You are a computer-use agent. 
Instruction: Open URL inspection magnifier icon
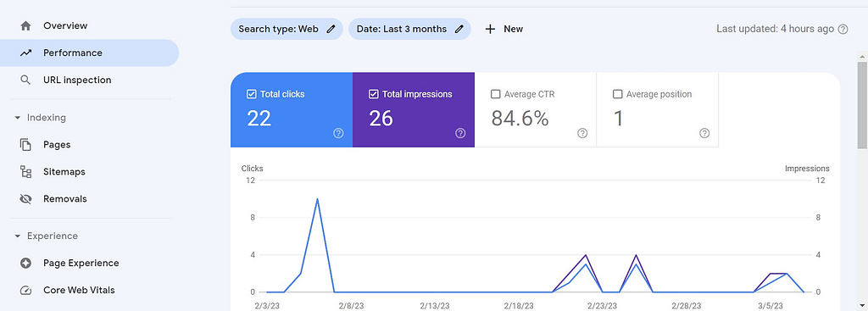click(25, 80)
